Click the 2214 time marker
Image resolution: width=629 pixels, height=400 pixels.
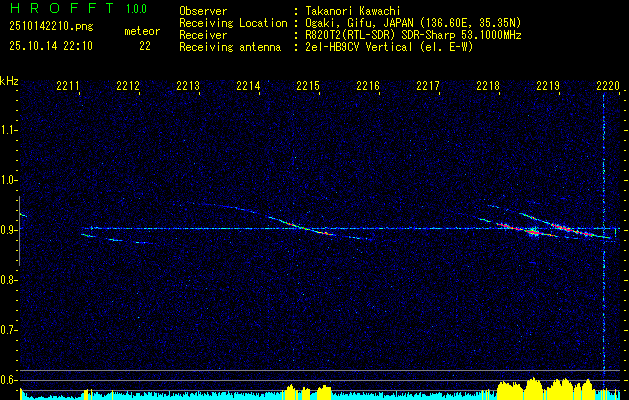click(x=248, y=85)
